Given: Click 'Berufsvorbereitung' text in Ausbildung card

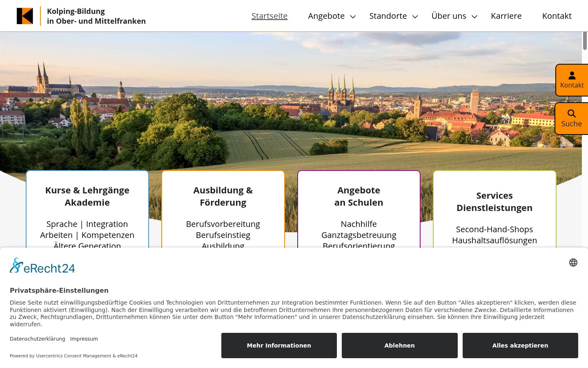Looking at the screenshot, I should [x=223, y=224].
